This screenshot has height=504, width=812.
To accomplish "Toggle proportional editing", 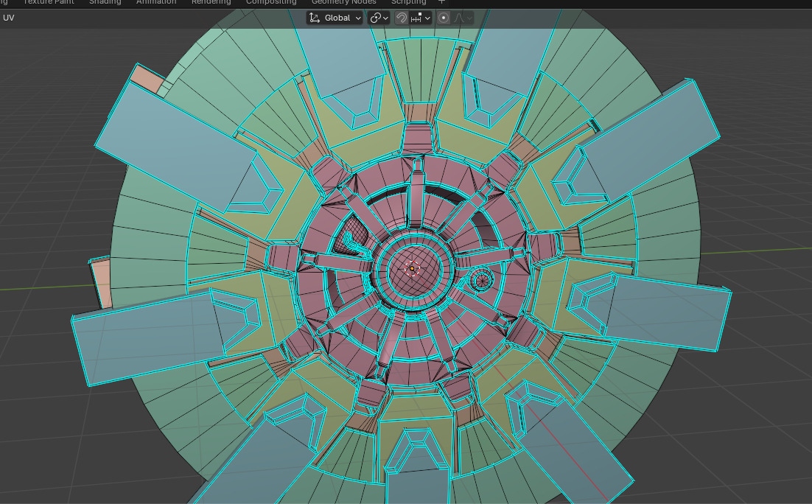I will click(x=444, y=18).
